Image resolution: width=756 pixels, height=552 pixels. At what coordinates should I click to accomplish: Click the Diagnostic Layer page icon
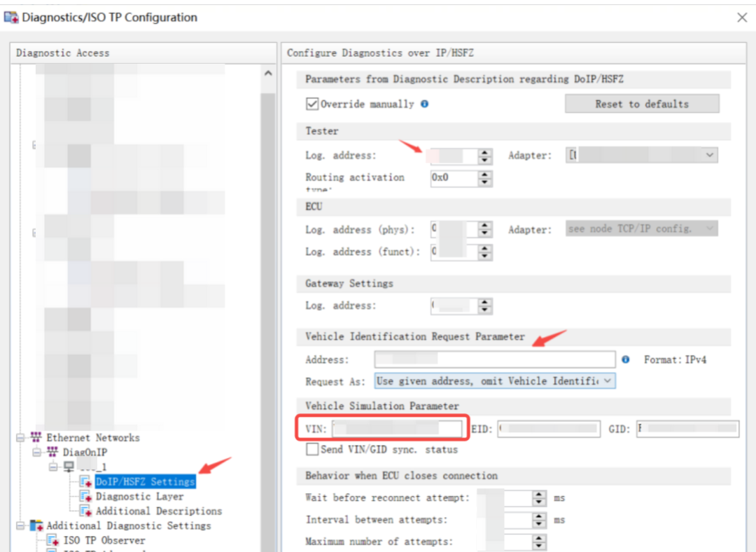click(85, 496)
